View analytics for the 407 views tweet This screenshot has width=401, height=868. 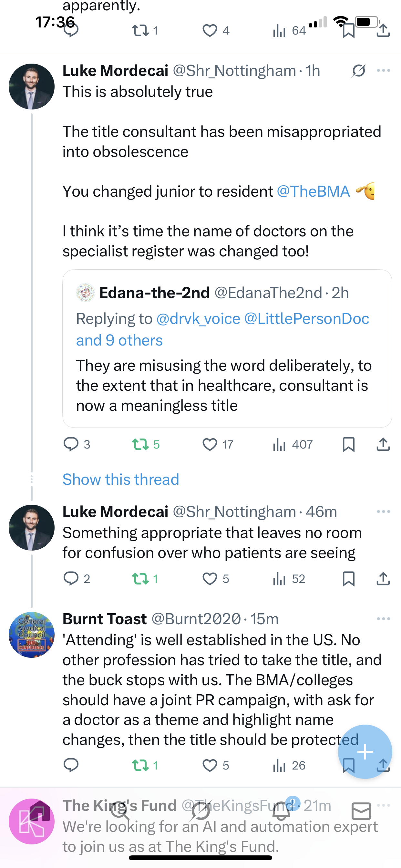click(279, 444)
